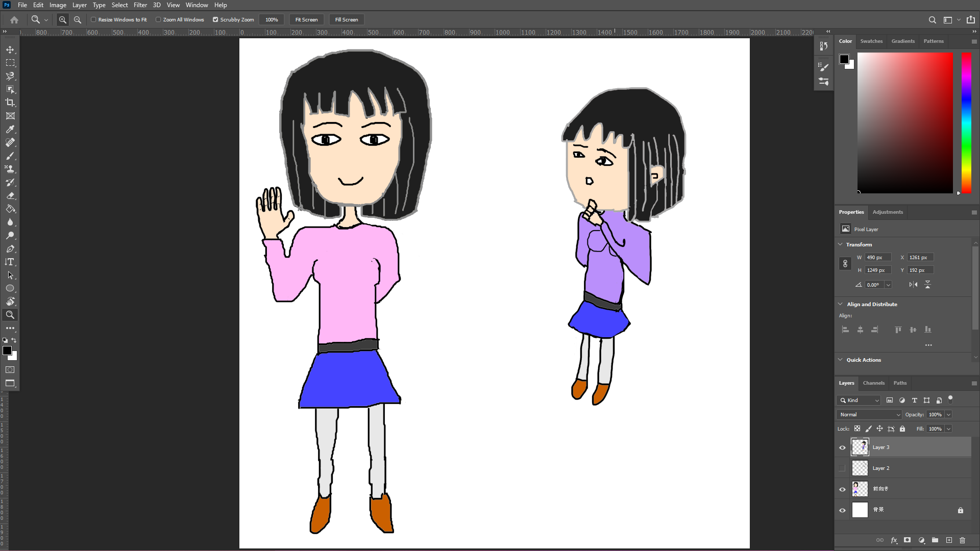
Task: Open the Select menu
Action: coord(120,5)
